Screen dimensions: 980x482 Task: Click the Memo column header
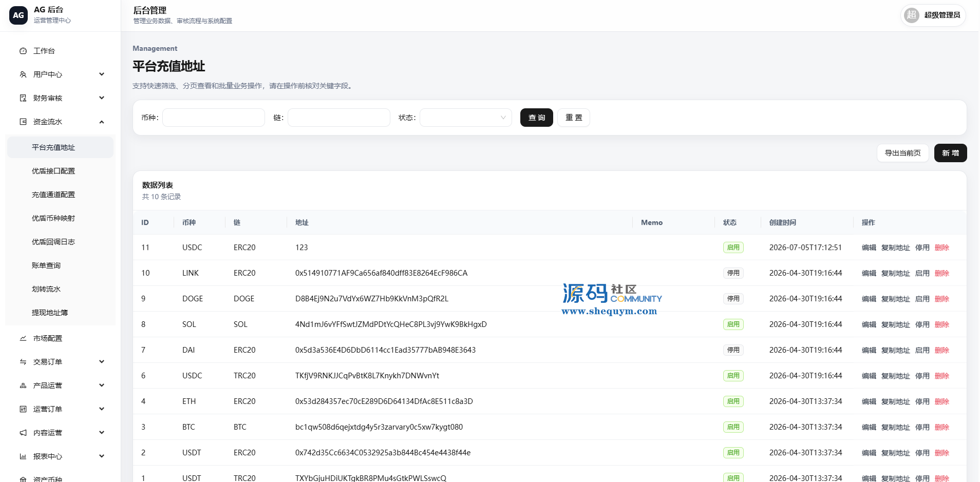tap(652, 222)
